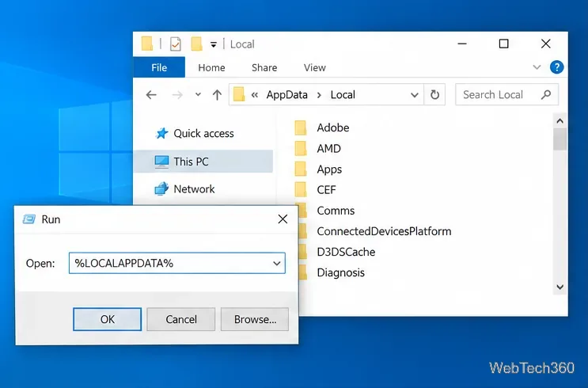This screenshot has height=388, width=588.
Task: Open the address bar history dropdown
Action: [415, 95]
